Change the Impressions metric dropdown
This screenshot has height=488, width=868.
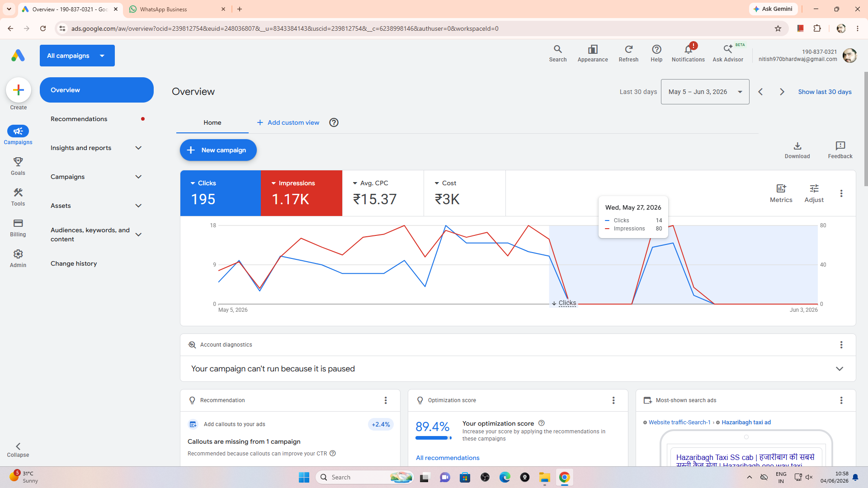click(293, 183)
